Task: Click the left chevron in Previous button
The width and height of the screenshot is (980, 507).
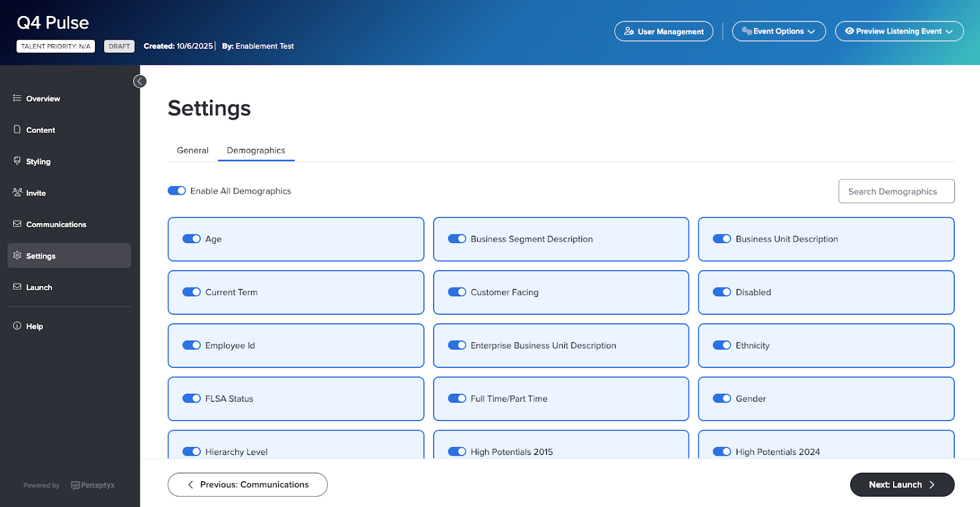Action: pyautogui.click(x=190, y=484)
